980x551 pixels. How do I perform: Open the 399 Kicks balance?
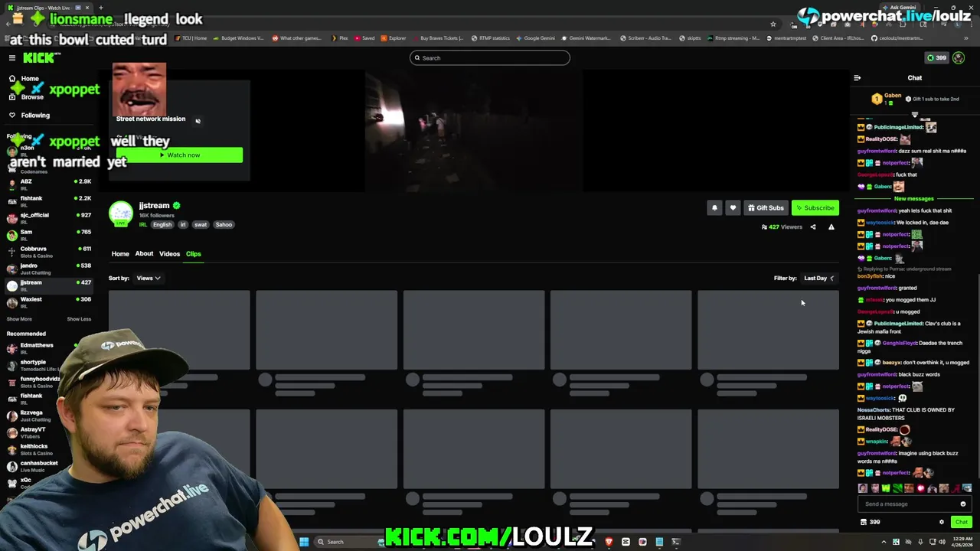936,58
